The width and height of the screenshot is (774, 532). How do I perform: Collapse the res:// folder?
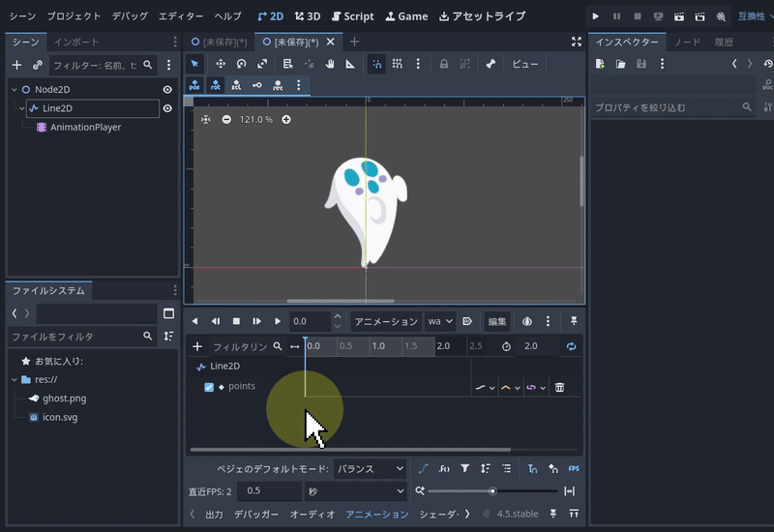[x=15, y=379]
